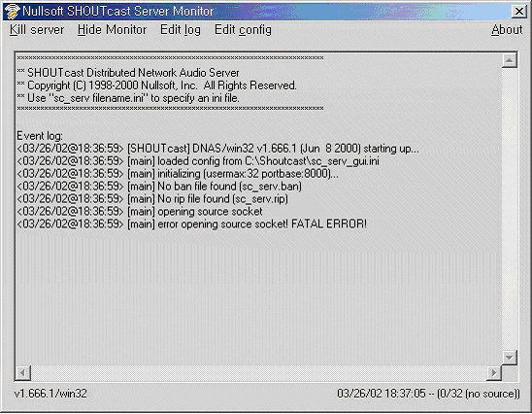The width and height of the screenshot is (532, 414).
Task: Click the SHOUTcast icon in title bar
Action: coord(12,12)
